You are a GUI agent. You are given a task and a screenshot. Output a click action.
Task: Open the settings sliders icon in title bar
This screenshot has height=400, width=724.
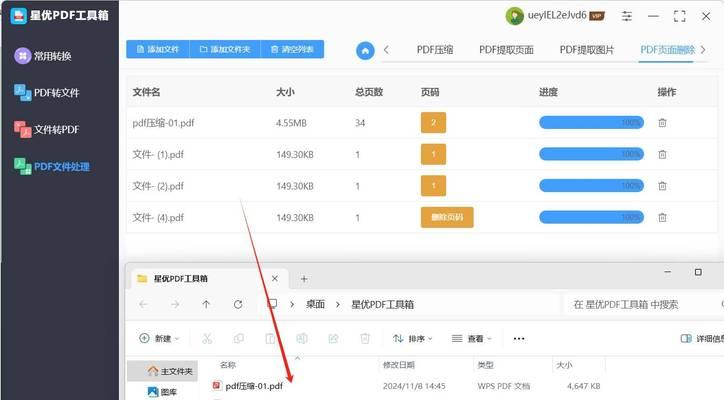point(627,16)
